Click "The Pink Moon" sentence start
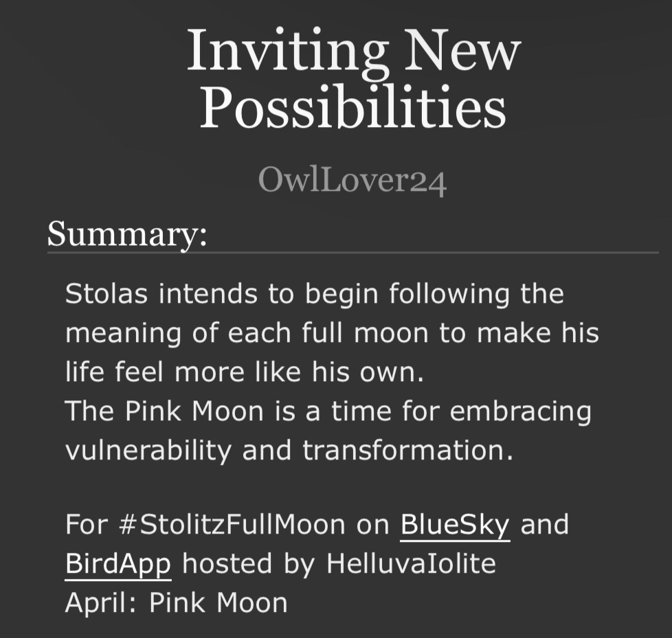Image resolution: width=672 pixels, height=638 pixels. [x=164, y=411]
